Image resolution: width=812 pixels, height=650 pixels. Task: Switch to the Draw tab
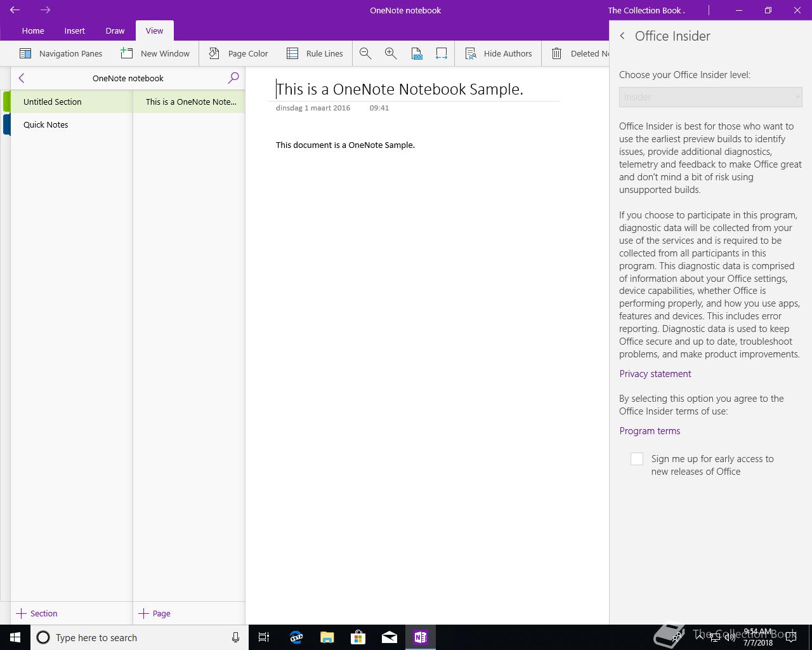[x=115, y=30]
